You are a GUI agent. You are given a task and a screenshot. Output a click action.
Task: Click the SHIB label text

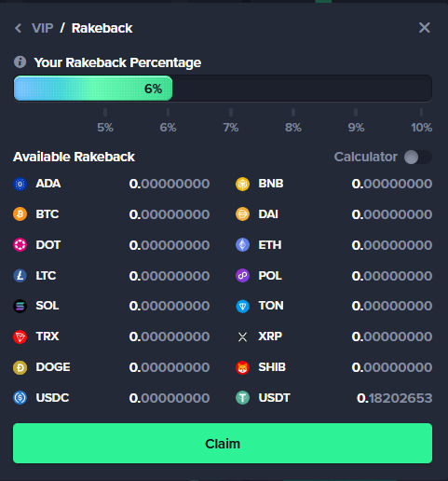tap(272, 367)
